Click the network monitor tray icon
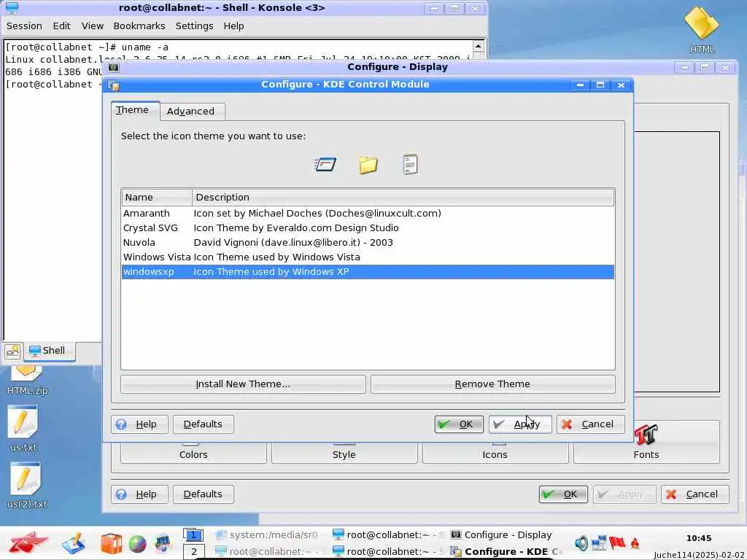This screenshot has height=560, width=747. [x=599, y=542]
